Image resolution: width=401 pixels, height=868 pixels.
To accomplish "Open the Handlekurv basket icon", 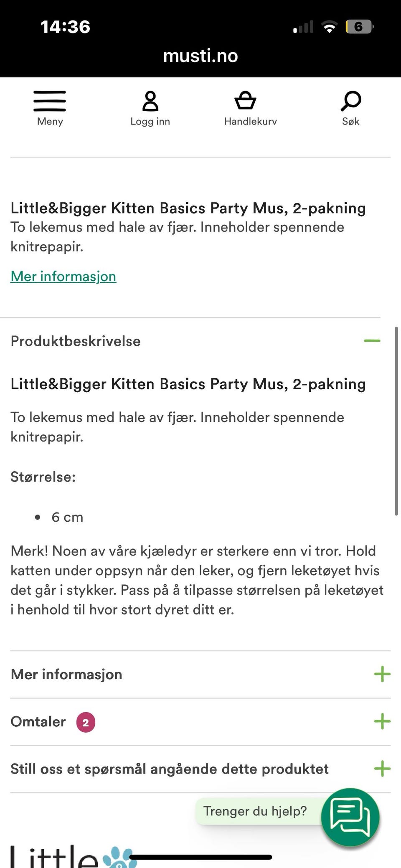I will click(x=245, y=101).
